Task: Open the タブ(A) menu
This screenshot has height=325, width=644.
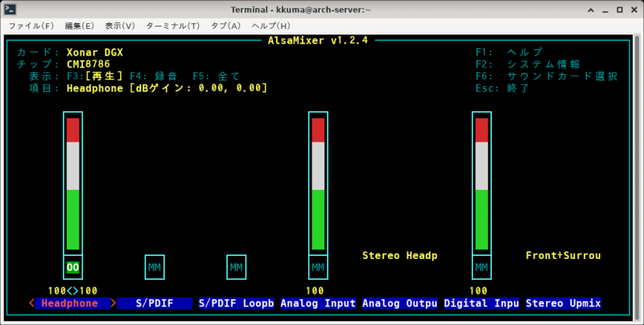Action: [x=226, y=26]
